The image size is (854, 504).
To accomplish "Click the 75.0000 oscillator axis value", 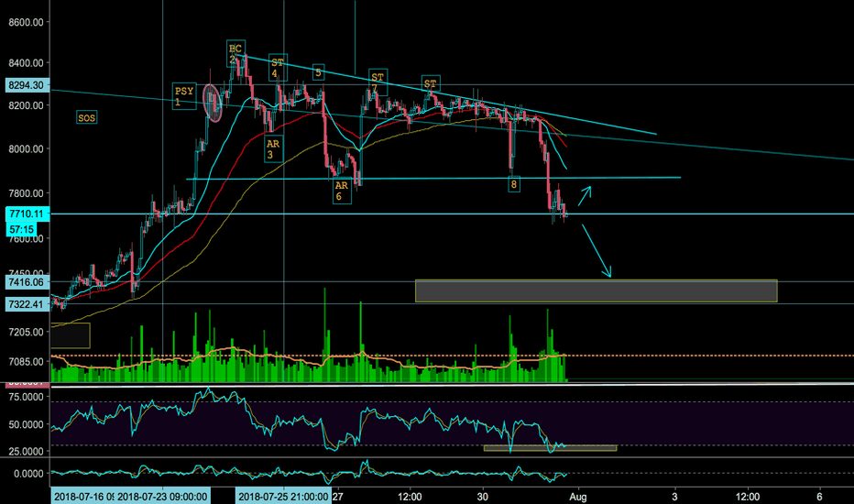I will (27, 397).
